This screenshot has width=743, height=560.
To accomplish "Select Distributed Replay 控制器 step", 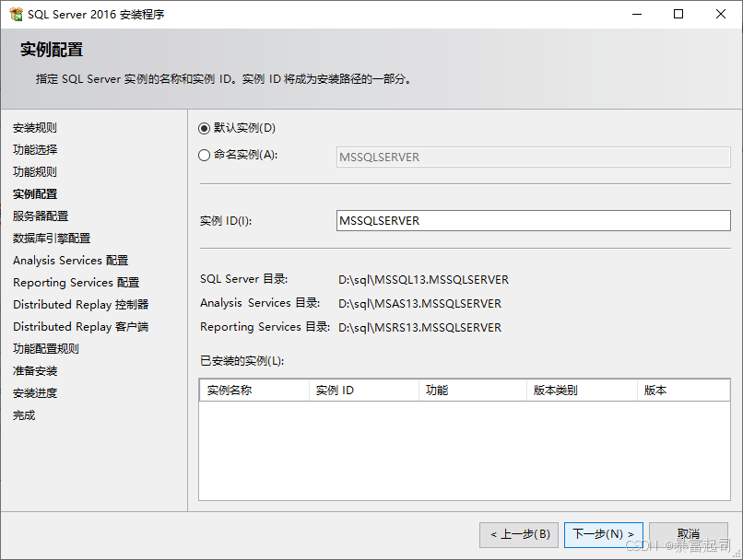I will click(x=81, y=305).
